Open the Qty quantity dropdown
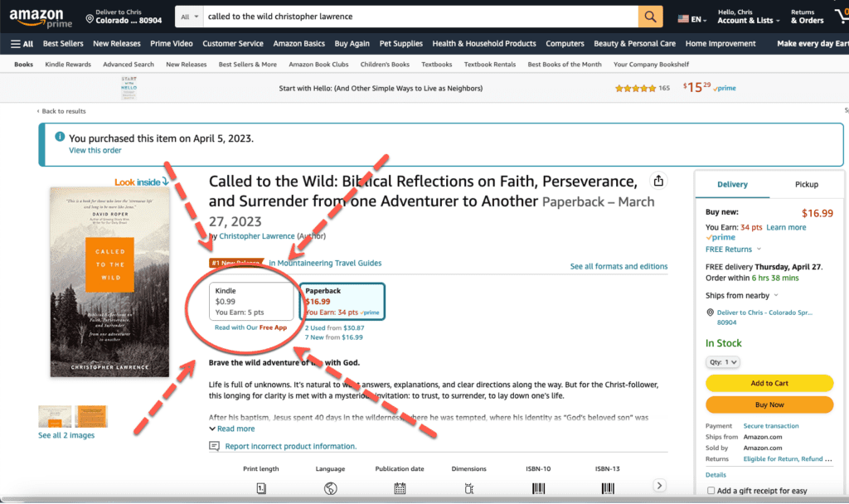This screenshot has width=849, height=504. 722,362
